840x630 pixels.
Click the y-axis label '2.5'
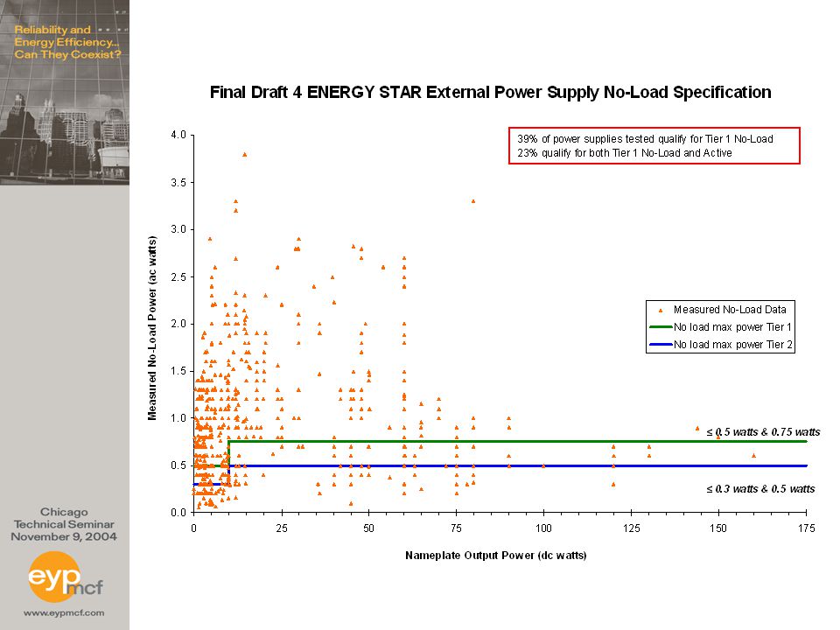pos(178,277)
